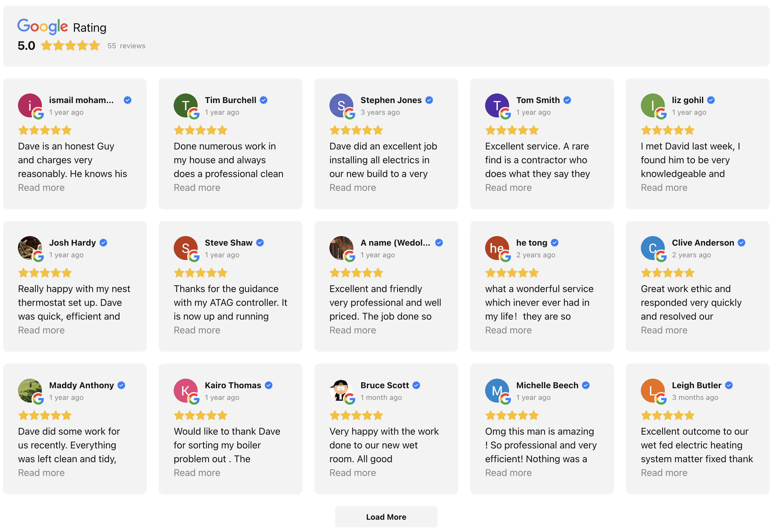Click the A name (Wedol...) profile picture

click(341, 248)
